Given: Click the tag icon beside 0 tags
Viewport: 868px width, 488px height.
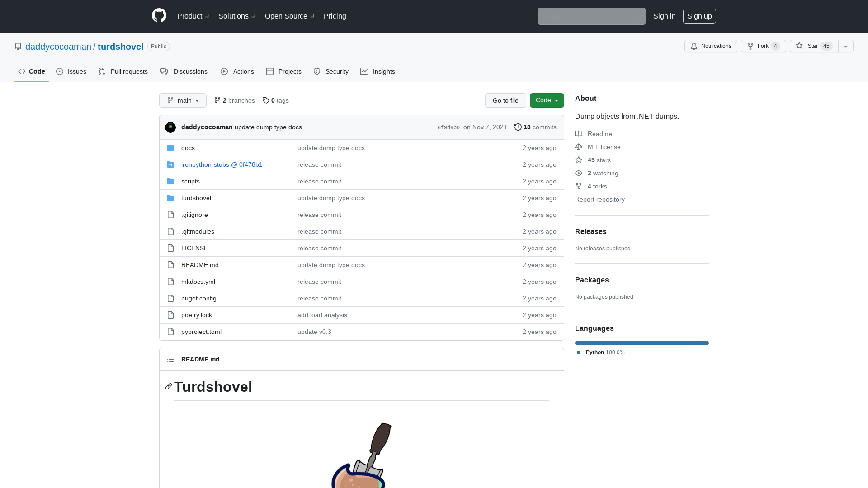Looking at the screenshot, I should click(266, 100).
